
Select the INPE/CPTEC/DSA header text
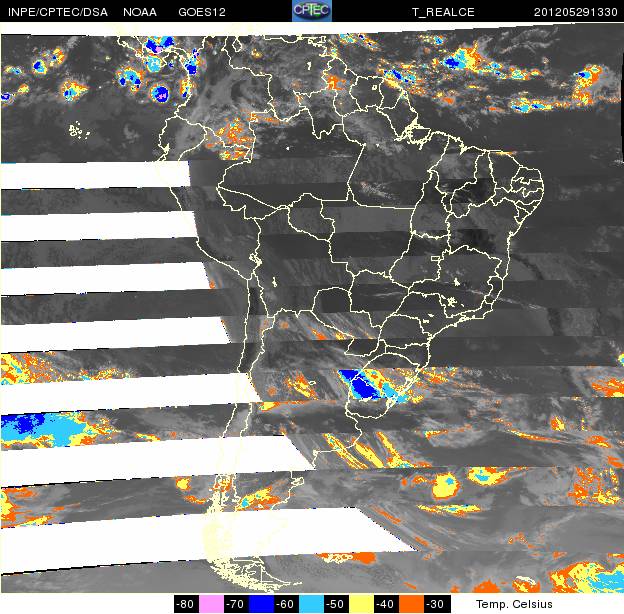[58, 12]
